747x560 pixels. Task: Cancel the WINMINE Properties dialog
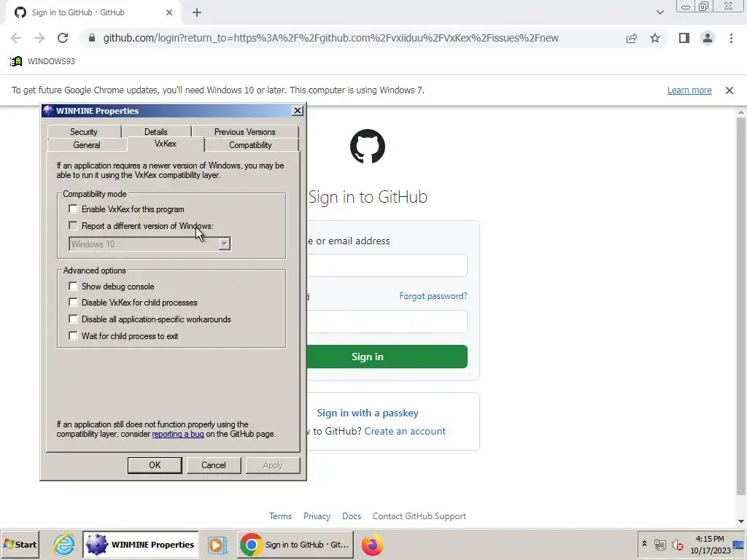pyautogui.click(x=214, y=465)
